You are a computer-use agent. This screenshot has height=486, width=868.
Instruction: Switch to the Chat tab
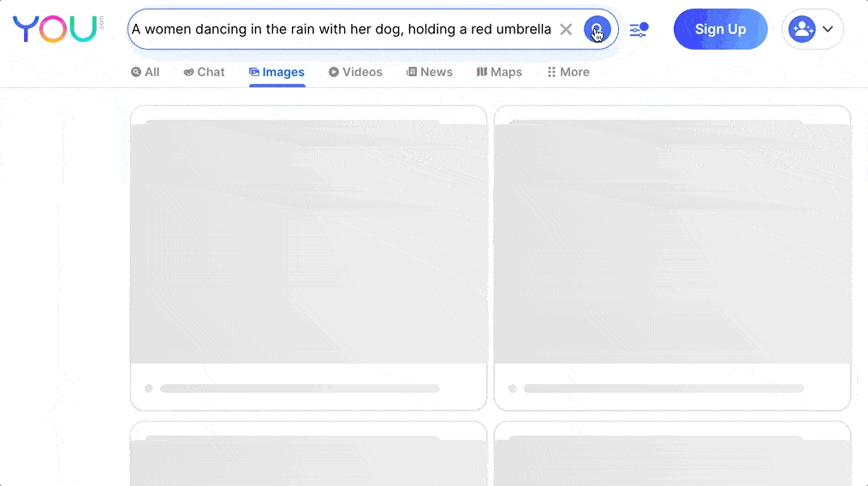204,72
